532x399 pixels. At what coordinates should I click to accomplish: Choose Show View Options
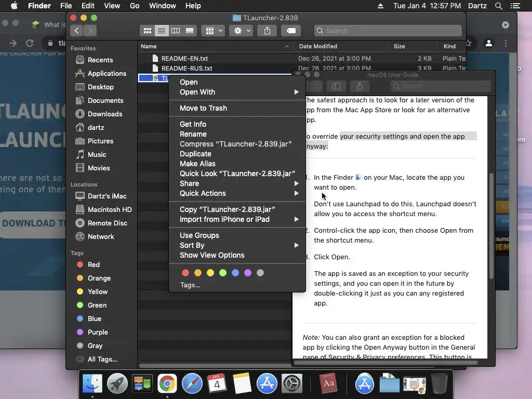(237, 255)
